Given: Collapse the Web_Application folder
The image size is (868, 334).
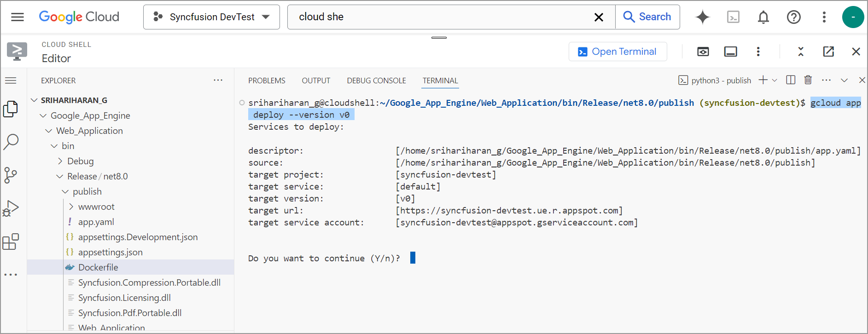Looking at the screenshot, I should pos(130,131).
